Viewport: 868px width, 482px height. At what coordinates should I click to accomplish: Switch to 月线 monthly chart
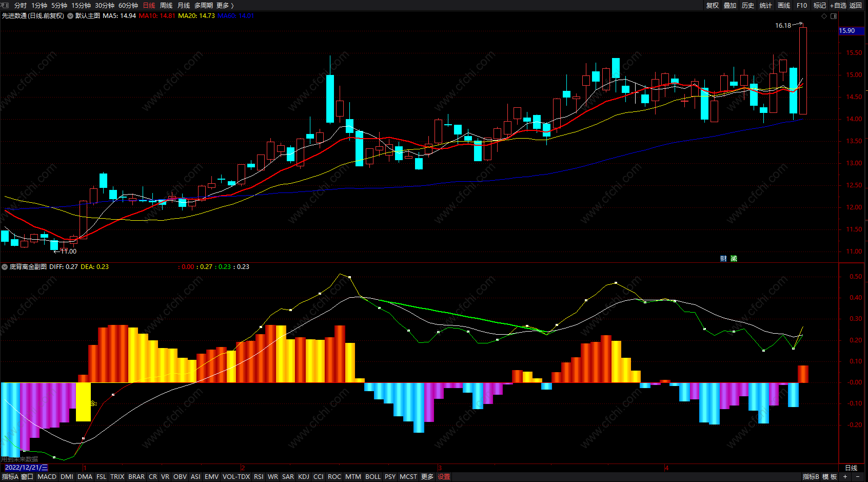[x=184, y=5]
